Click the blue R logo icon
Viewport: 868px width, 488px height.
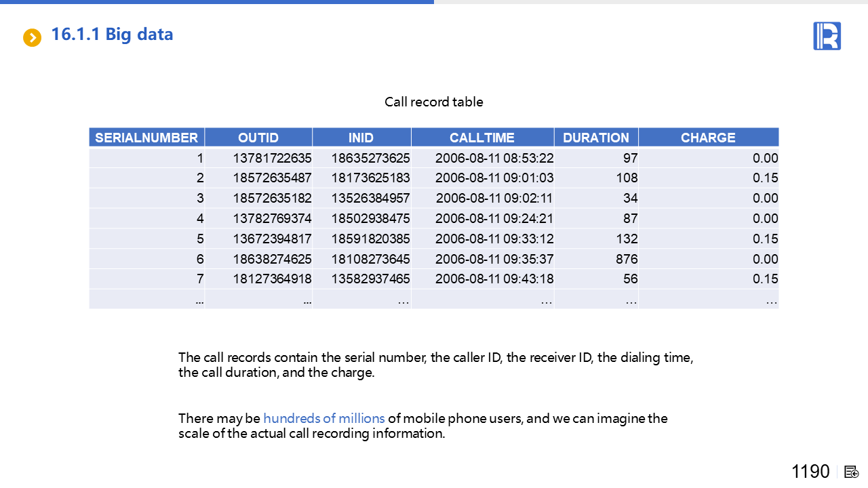pyautogui.click(x=827, y=36)
